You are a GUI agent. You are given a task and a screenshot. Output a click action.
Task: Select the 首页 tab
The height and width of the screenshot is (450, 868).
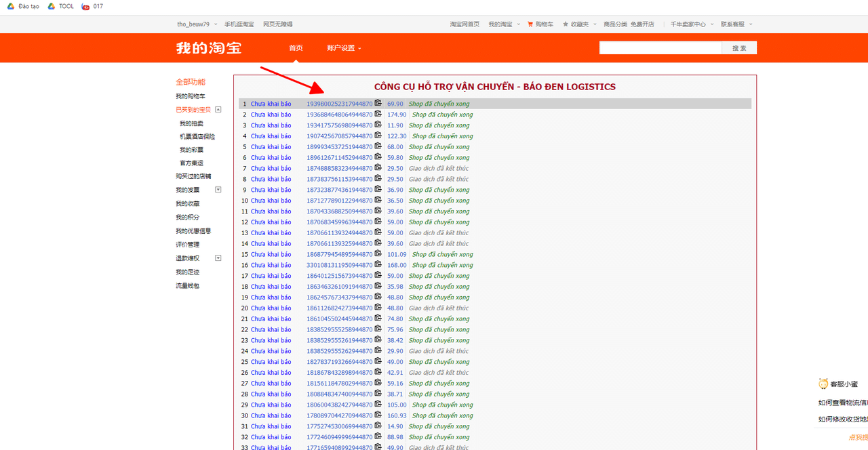(296, 48)
